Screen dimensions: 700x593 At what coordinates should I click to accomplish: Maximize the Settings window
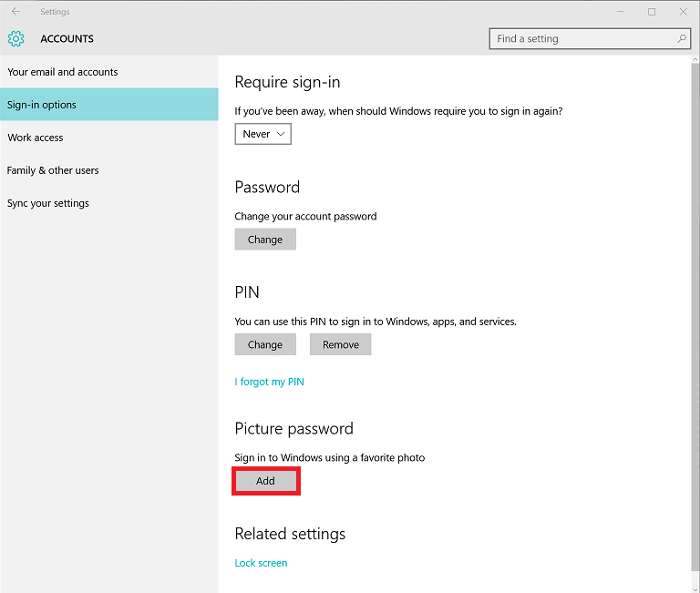[x=652, y=12]
